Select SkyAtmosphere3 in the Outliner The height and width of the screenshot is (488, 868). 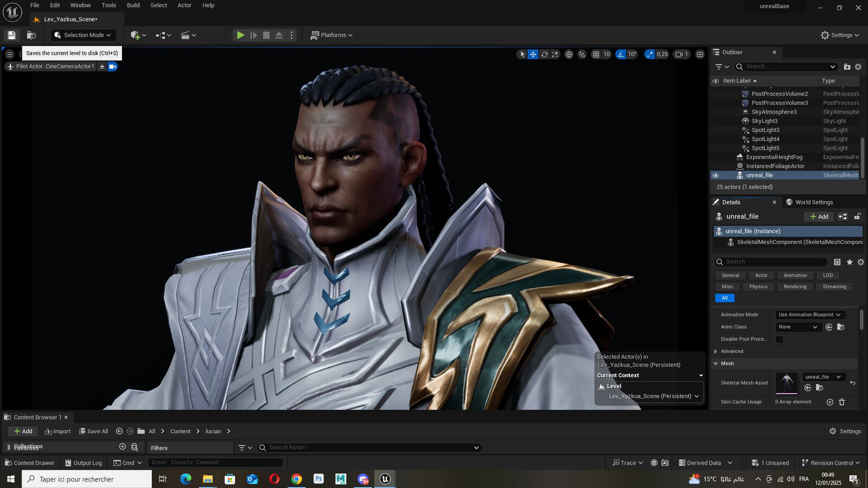774,112
